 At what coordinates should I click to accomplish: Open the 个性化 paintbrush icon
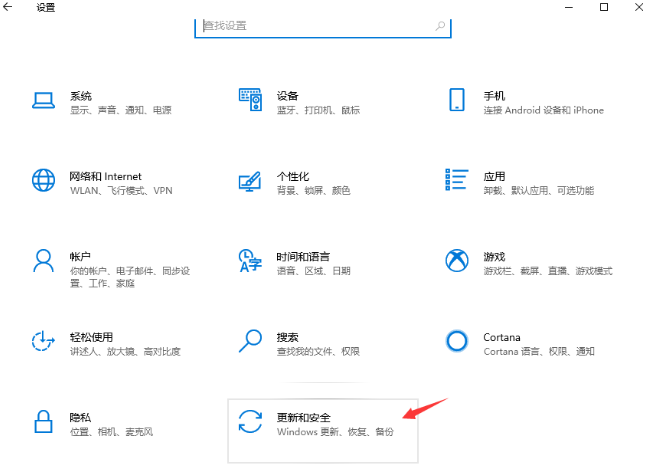(x=250, y=181)
